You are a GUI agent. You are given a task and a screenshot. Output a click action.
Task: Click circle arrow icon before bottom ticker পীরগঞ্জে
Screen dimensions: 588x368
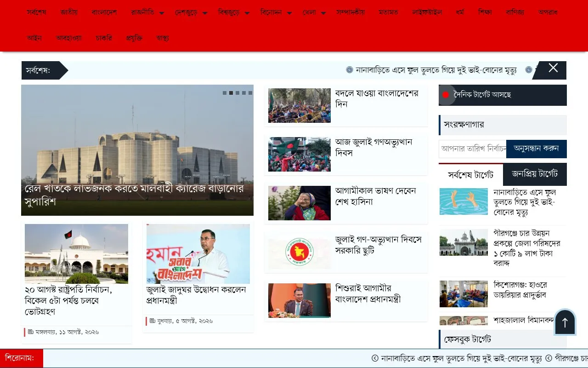pyautogui.click(x=548, y=358)
